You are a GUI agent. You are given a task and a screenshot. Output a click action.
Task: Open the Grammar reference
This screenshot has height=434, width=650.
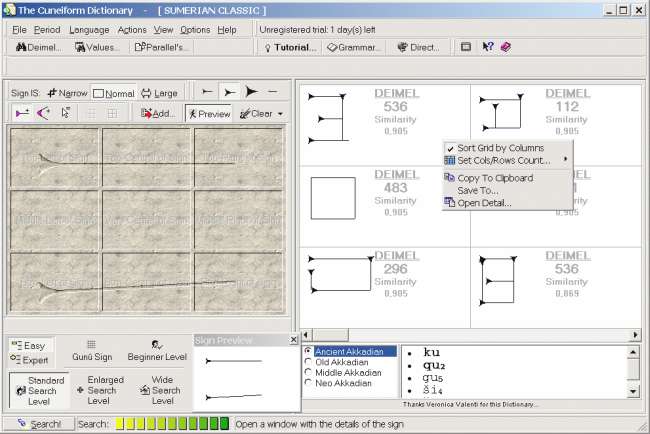pos(353,47)
